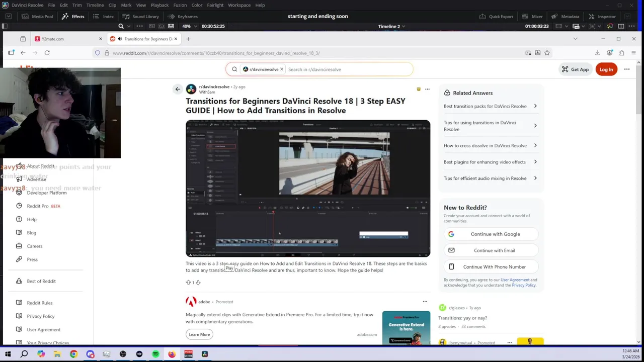Open the Mixer panel
Screen dimensions: 644x362
tap(532, 16)
